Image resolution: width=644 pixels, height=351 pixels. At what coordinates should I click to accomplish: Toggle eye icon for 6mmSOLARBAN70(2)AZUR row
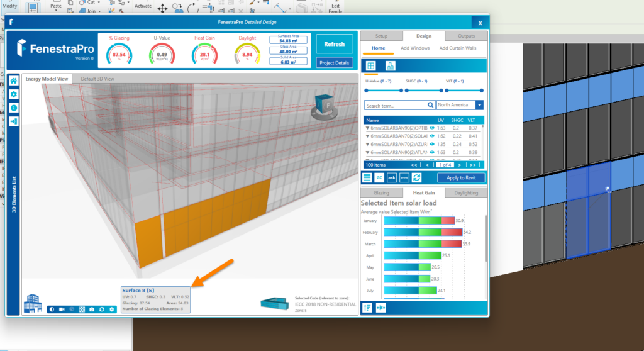[432, 144]
